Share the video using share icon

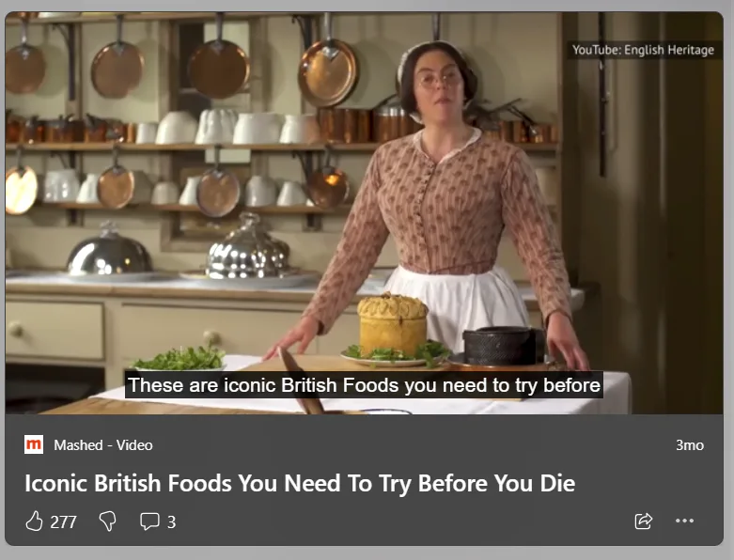click(x=643, y=521)
